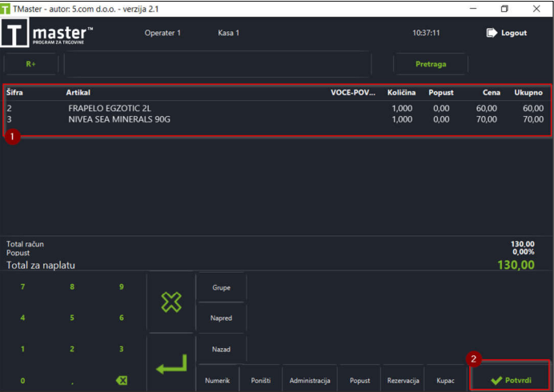Viewport: 554px width, 392px height.
Task: Select customer with Kupac button
Action: [x=445, y=380]
